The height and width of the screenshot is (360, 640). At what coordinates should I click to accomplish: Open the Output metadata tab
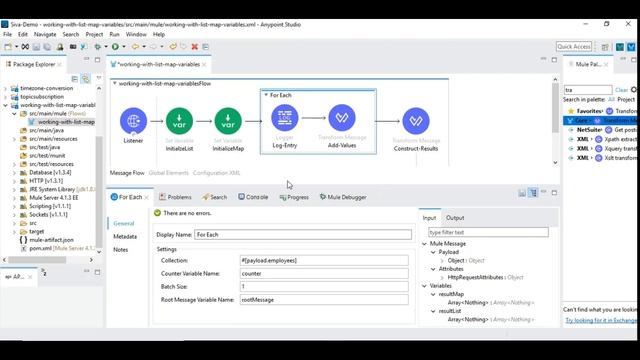click(455, 218)
